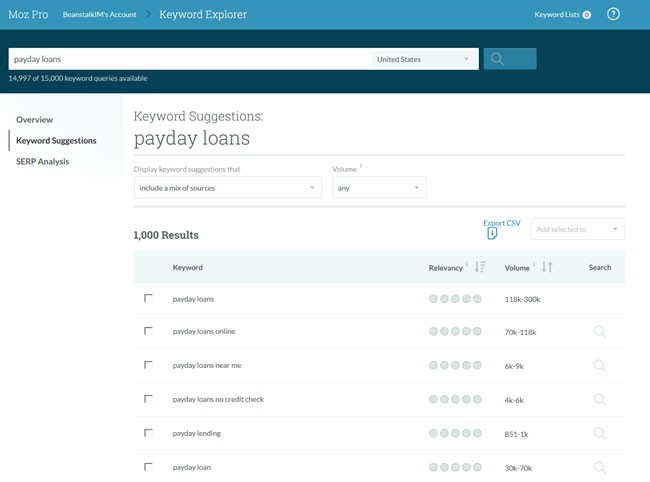Expand the 'include a mix of sources' dropdown
Viewport: 650px width, 482px height.
coord(227,188)
